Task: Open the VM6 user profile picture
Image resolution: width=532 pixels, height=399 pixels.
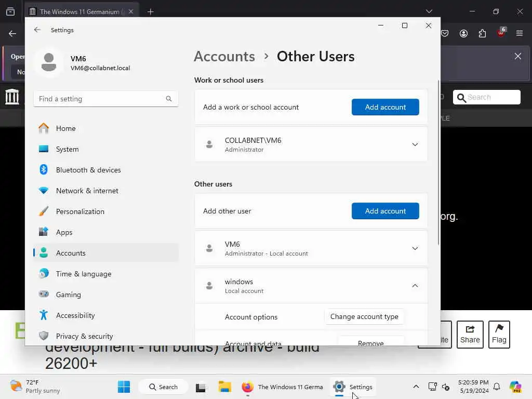Action: coord(49,62)
